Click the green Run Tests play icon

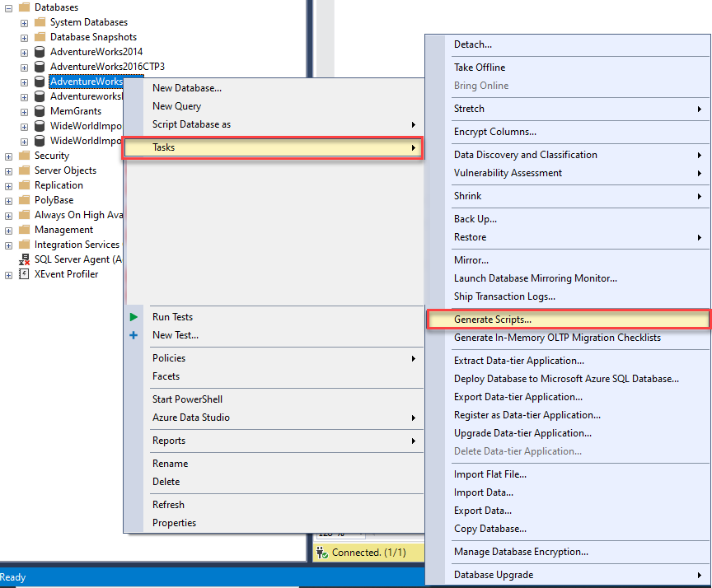tap(133, 317)
